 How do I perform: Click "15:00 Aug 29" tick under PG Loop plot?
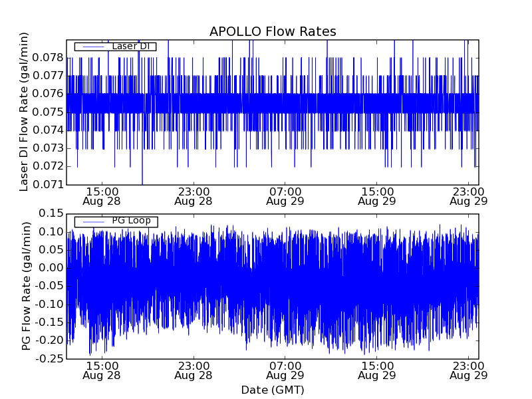point(377,370)
